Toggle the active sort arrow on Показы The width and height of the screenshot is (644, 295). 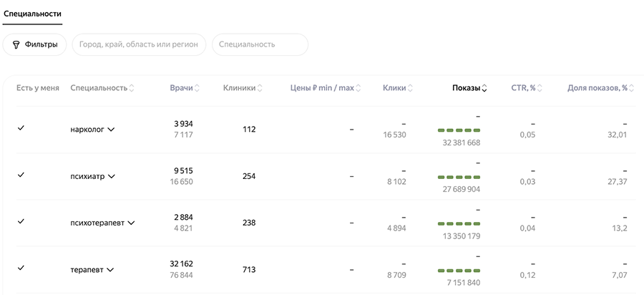pos(484,88)
